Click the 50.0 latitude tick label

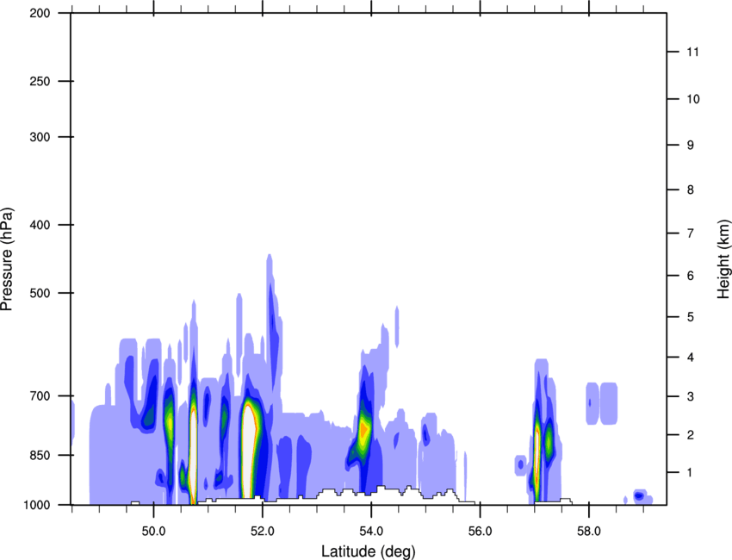coord(153,532)
